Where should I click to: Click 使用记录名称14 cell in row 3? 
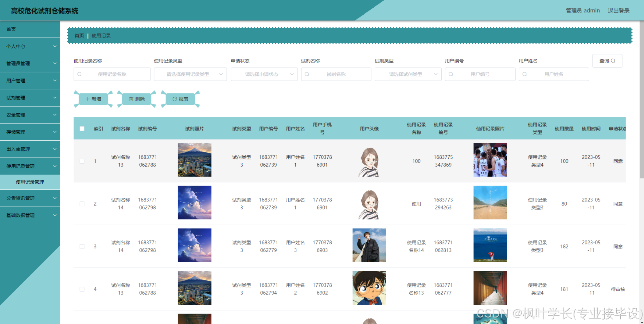pos(416,246)
